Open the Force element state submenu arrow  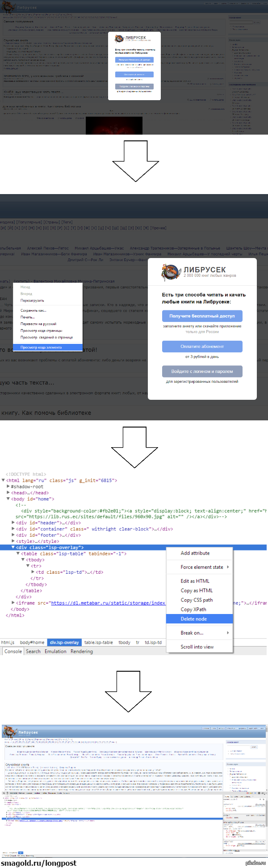(228, 567)
